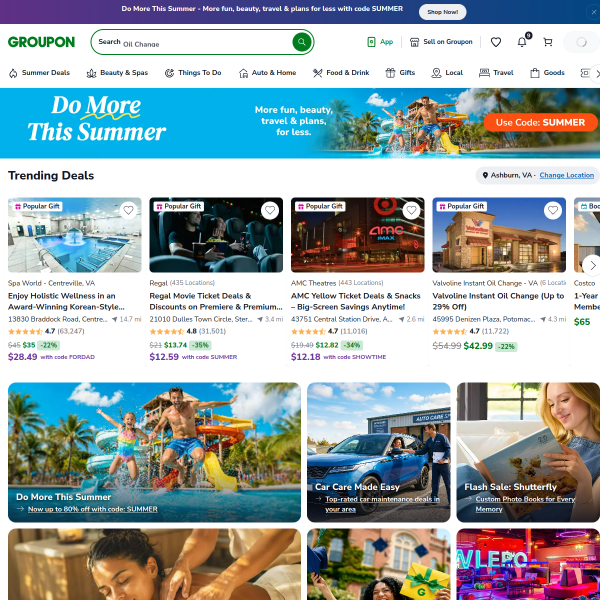
Task: Click the graduation gift promo tile
Action: point(378,564)
